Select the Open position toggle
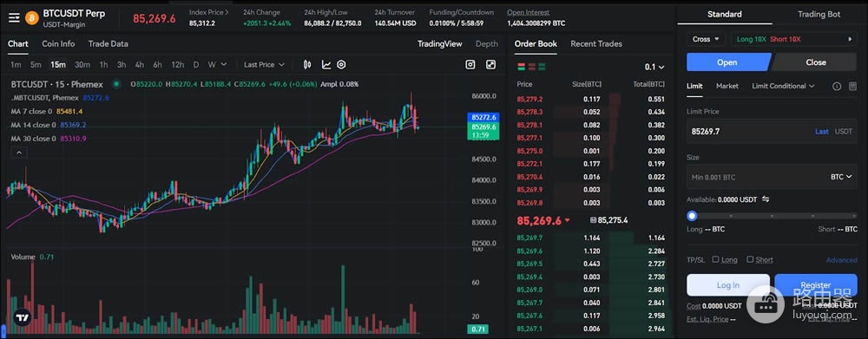The image size is (868, 339). [x=727, y=62]
